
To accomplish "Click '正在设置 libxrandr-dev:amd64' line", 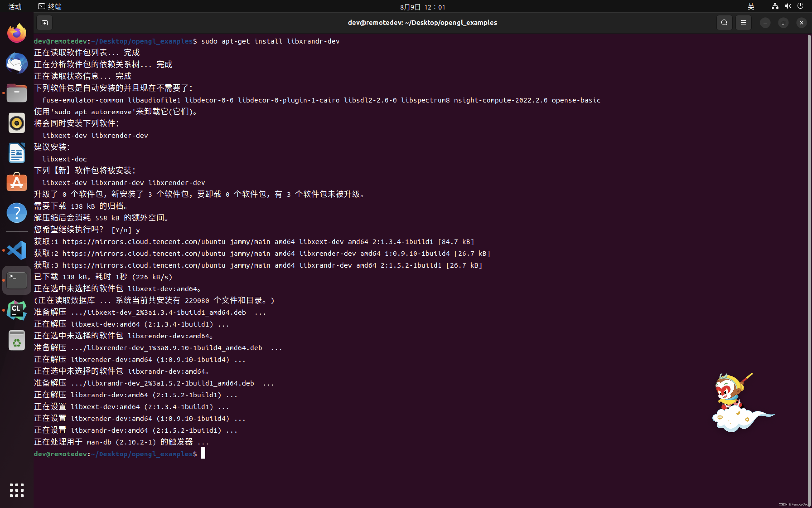I will [x=136, y=430].
